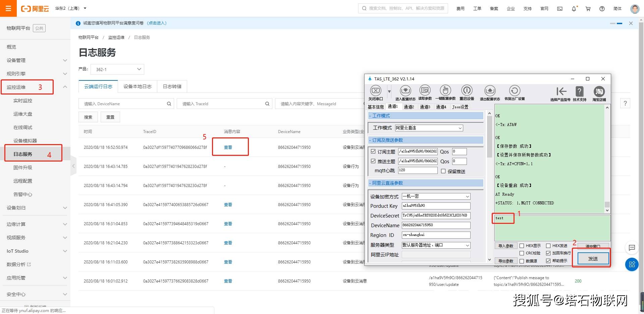
Task: Expand 规则引擎 in sidebar
Action: tap(35, 74)
